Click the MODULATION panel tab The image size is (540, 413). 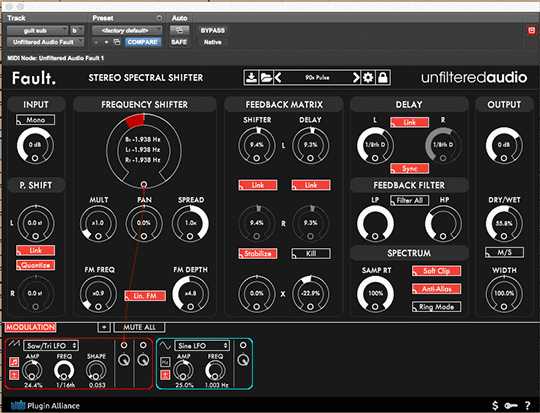point(30,327)
